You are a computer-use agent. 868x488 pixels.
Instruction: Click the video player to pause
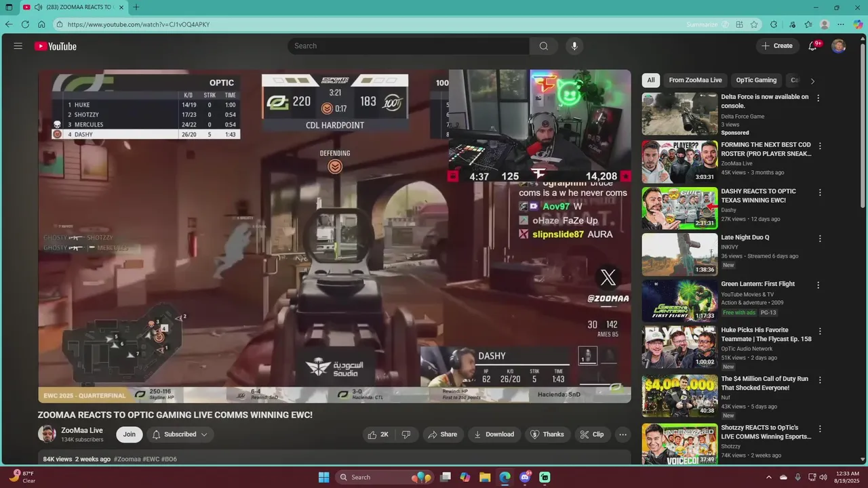coord(334,237)
